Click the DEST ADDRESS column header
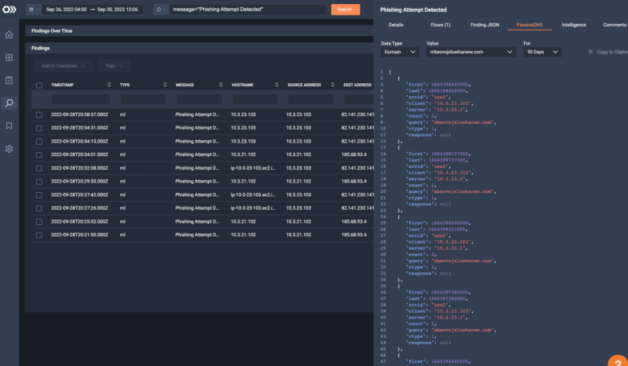Viewport: 628px width, 366px height. coord(357,85)
